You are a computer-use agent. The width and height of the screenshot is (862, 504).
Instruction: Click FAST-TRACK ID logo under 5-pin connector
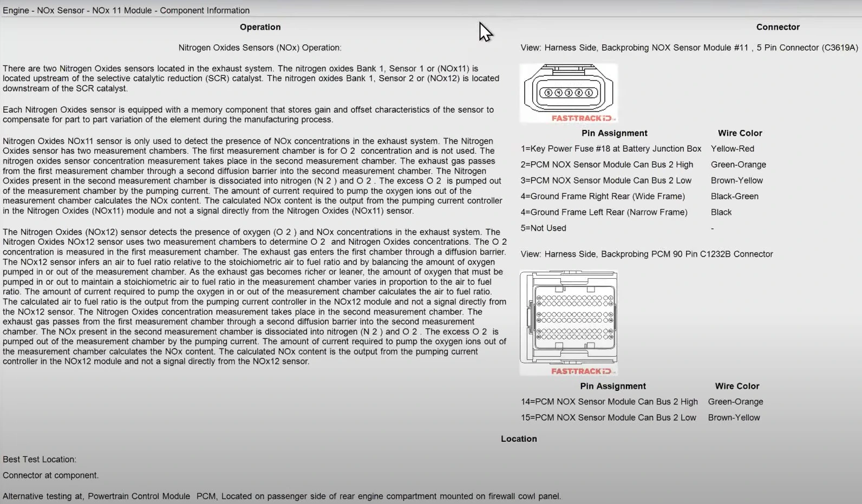point(582,118)
